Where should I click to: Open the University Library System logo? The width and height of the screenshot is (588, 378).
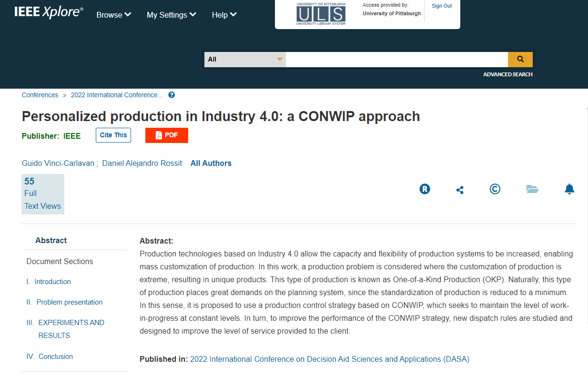point(321,14)
